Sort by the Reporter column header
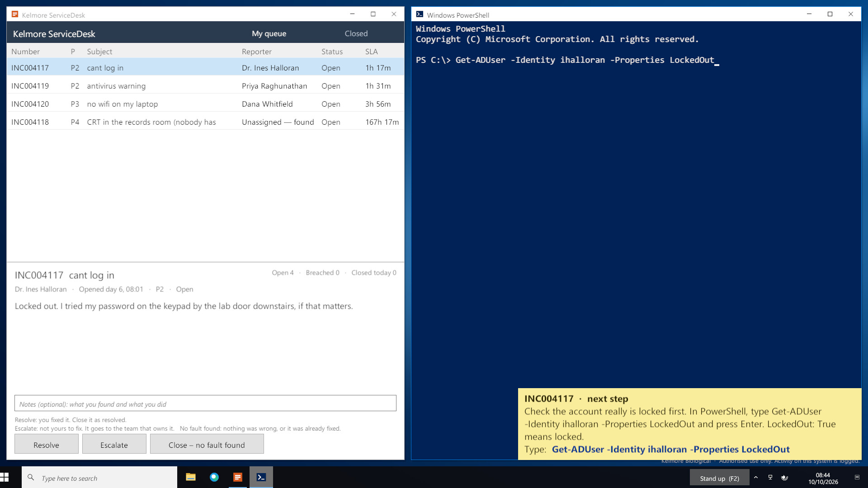The height and width of the screenshot is (488, 868). coord(257,52)
